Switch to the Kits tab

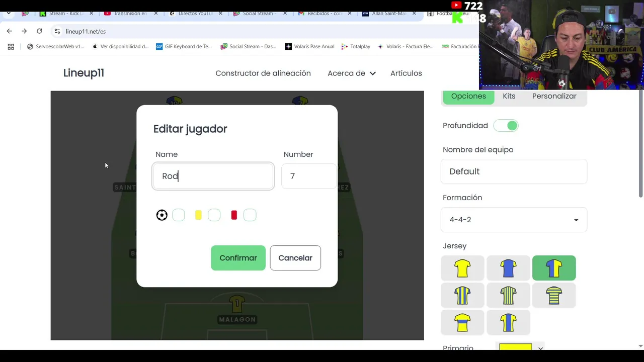click(509, 96)
